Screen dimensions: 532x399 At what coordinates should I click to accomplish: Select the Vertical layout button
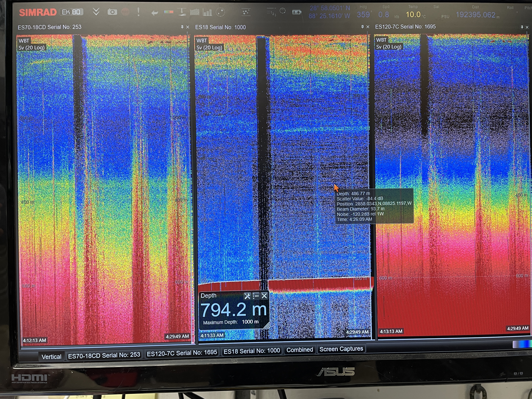pyautogui.click(x=51, y=357)
